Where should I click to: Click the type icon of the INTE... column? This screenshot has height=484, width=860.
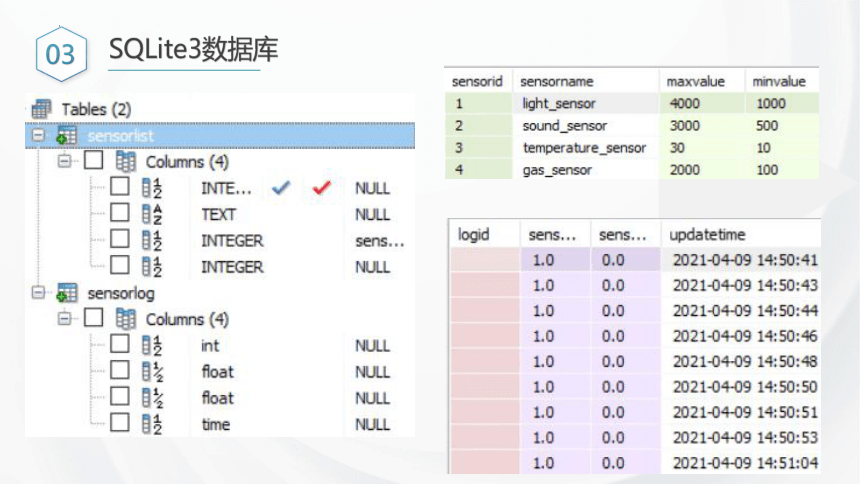[151, 188]
